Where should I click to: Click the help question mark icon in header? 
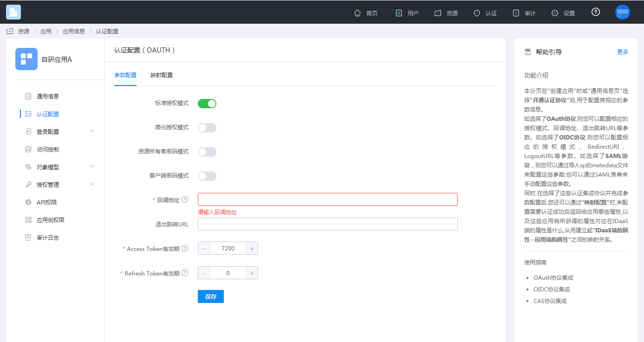point(596,12)
